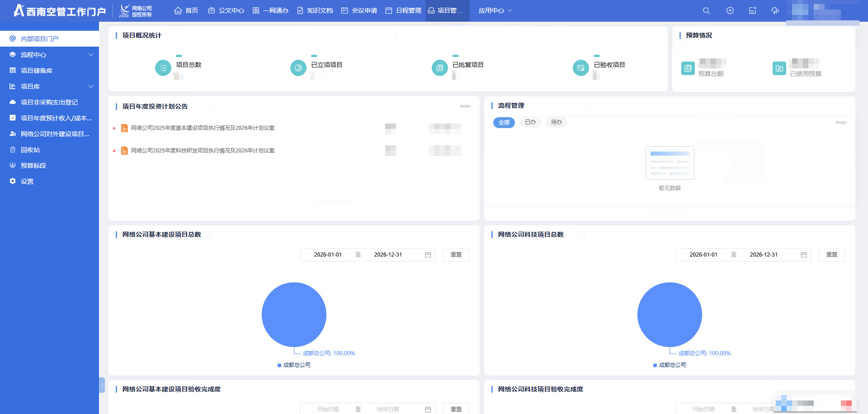The image size is (868, 414).
Task: Click MORE in 流程管理 panel
Action: tap(842, 123)
